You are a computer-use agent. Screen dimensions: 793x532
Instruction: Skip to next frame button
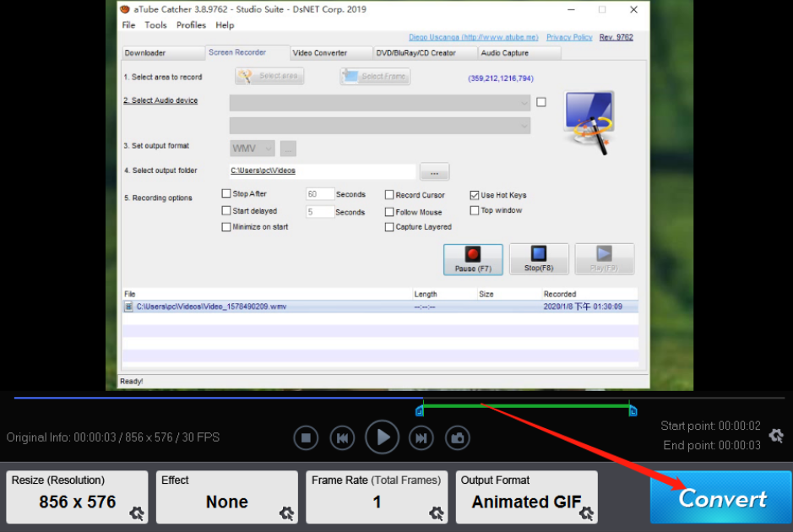pos(421,438)
